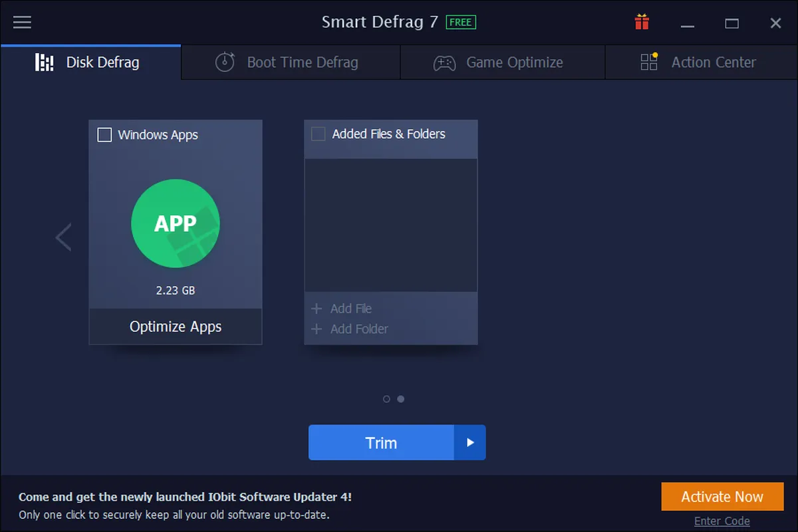The height and width of the screenshot is (532, 798).
Task: Open the hamburger main menu
Action: [x=22, y=23]
